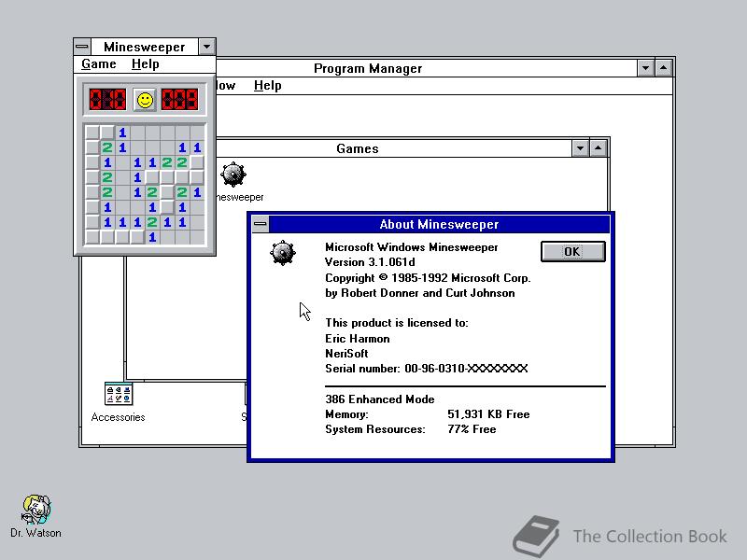This screenshot has width=747, height=560.
Task: Select the Accessories program group icon
Action: coord(119,394)
